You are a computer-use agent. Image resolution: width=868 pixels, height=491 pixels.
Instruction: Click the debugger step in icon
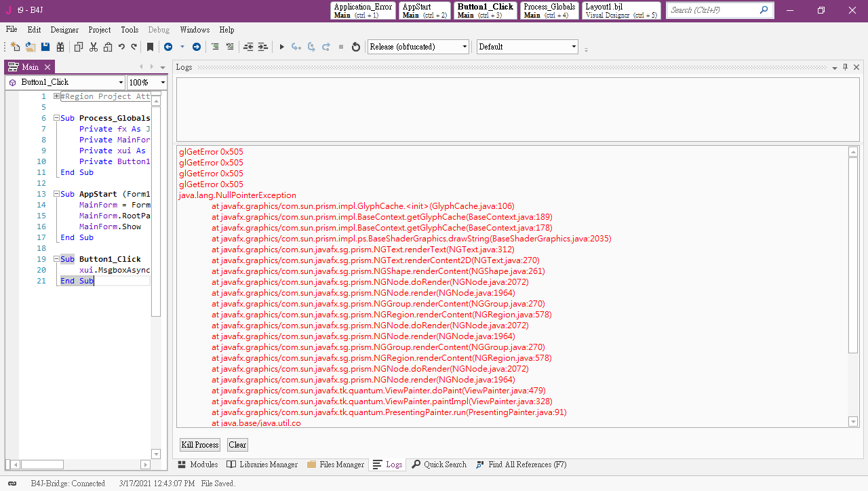click(296, 47)
